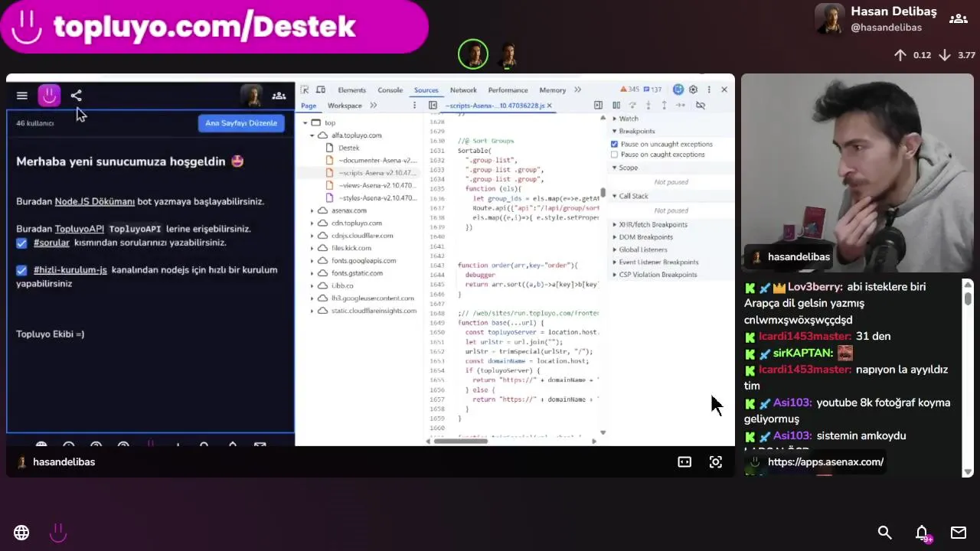Switch to the Memory tab
The image size is (980, 551).
552,90
